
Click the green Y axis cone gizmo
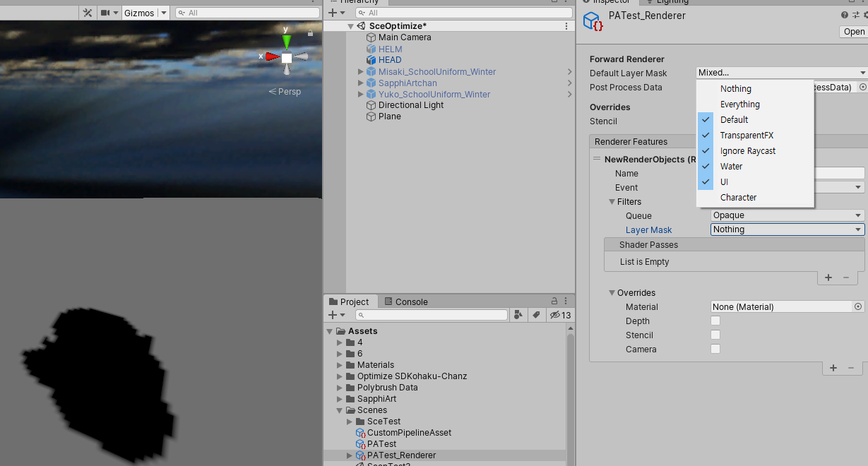[286, 41]
